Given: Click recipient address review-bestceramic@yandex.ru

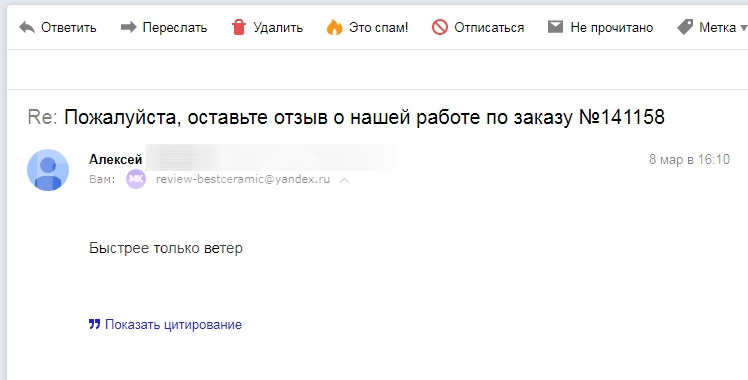Looking at the screenshot, I should 243,180.
